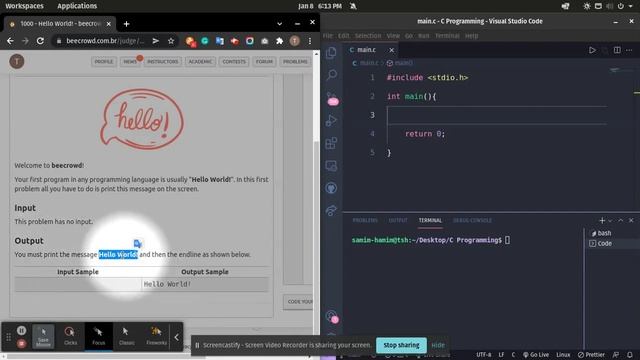Open a new Chrome tab
This screenshot has width=640, height=360.
127,24
